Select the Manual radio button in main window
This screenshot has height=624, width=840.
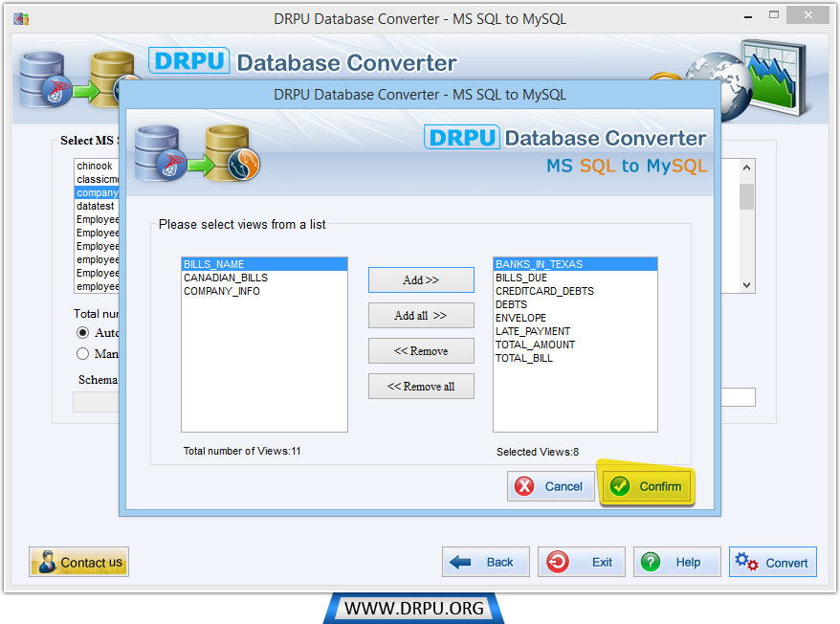point(82,354)
